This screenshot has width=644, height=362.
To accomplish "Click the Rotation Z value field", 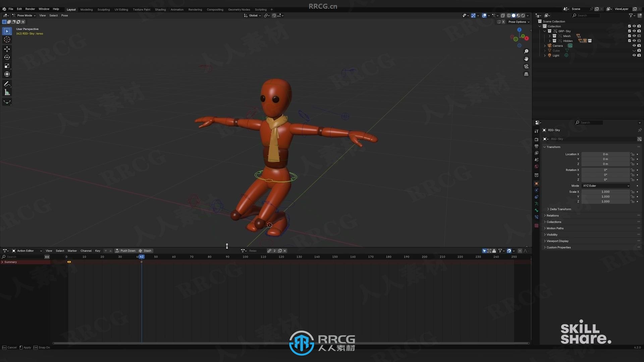I will [605, 180].
